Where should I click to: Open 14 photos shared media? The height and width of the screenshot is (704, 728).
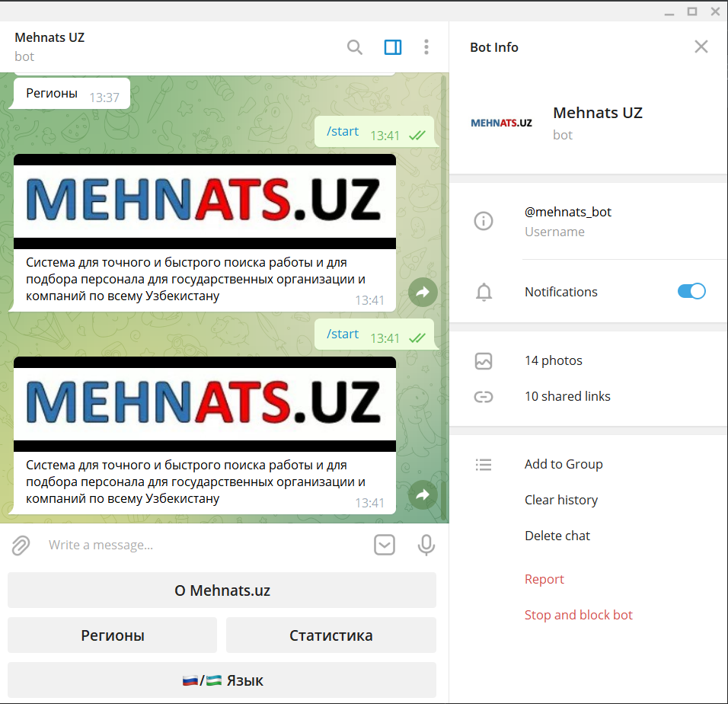pyautogui.click(x=554, y=360)
